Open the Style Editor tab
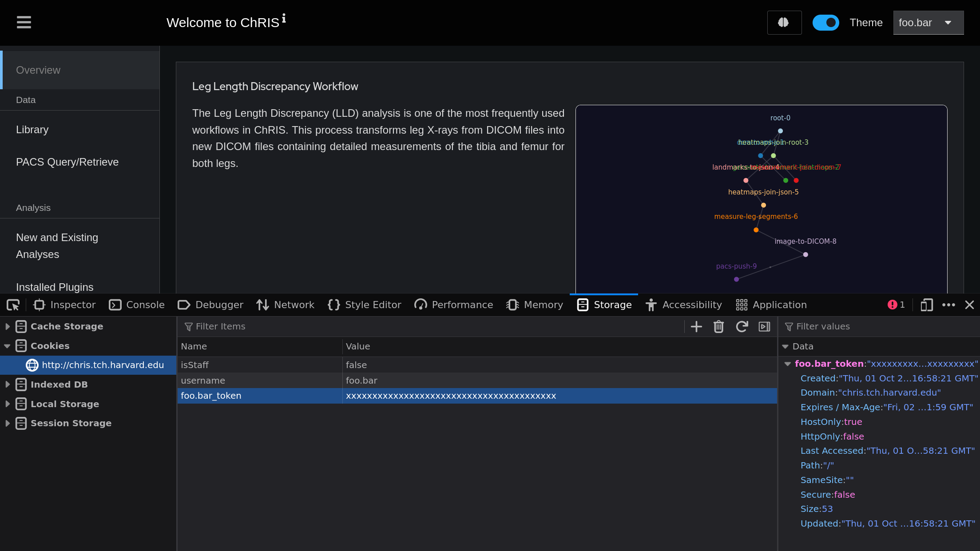 pyautogui.click(x=364, y=305)
